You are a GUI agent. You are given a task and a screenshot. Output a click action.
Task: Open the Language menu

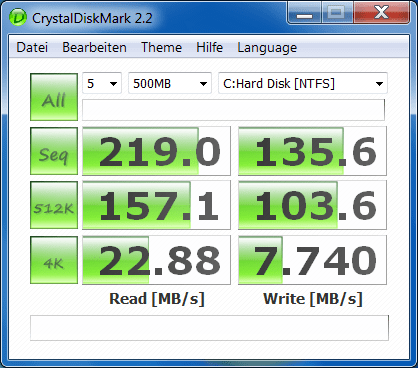pyautogui.click(x=267, y=47)
